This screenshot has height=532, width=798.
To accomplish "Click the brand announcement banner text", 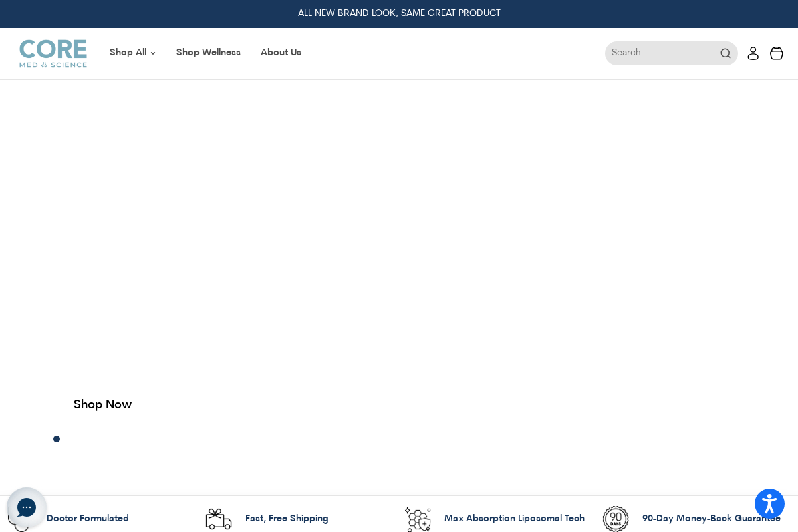I will pos(399,14).
